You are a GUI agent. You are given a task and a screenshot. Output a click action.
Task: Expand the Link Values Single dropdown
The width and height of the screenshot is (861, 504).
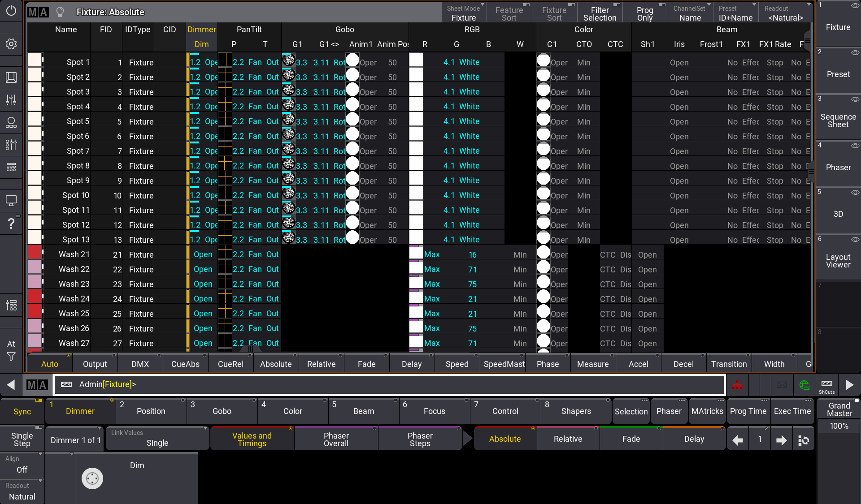click(157, 439)
